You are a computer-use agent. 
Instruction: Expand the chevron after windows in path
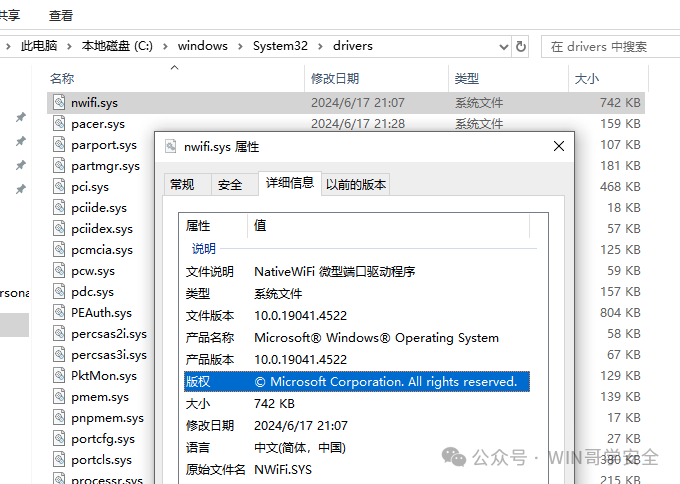point(240,46)
